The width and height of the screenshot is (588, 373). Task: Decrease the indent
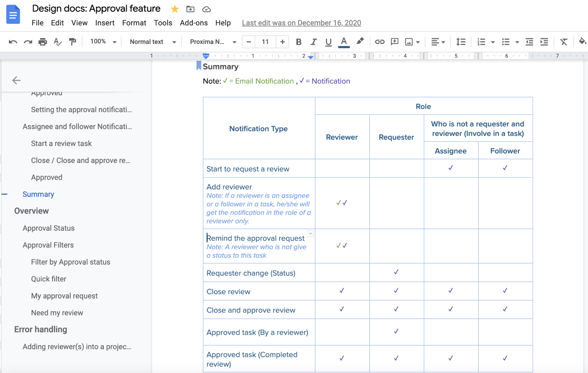pos(529,42)
